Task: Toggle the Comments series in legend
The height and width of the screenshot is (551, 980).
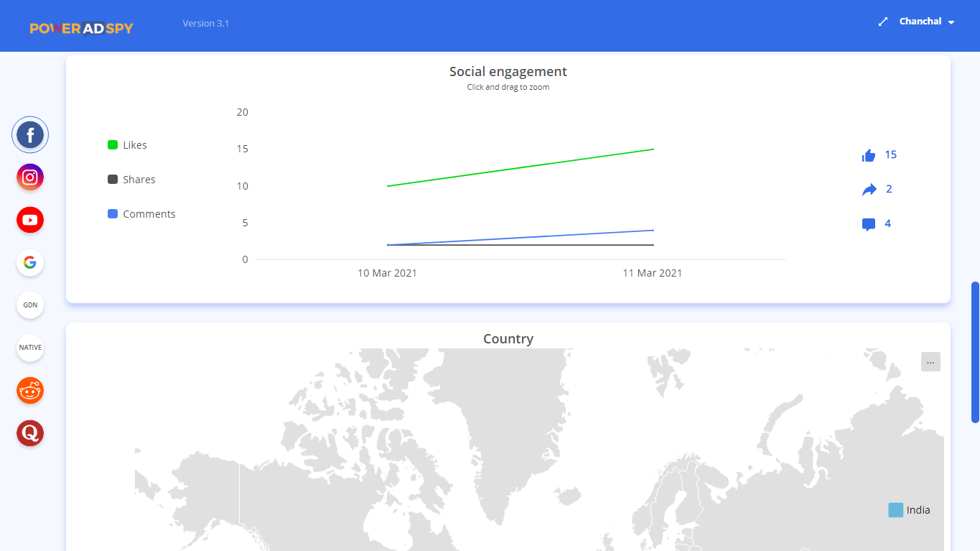Action: point(141,214)
